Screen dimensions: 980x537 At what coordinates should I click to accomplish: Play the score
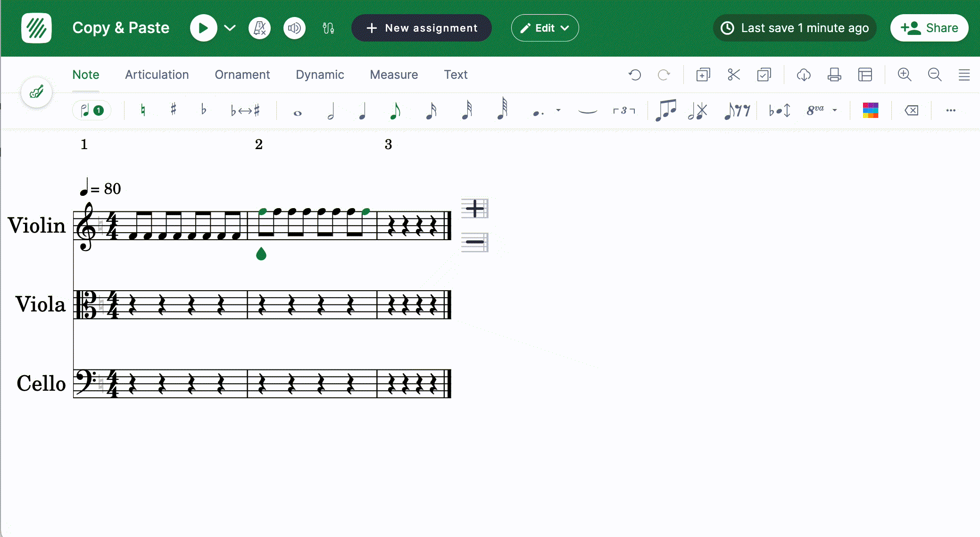203,28
